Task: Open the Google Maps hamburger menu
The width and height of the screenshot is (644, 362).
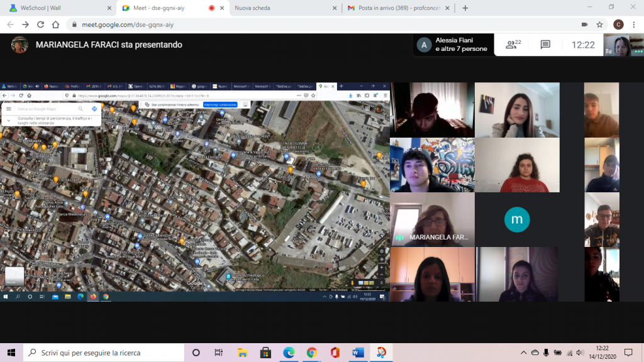Action: click(9, 109)
